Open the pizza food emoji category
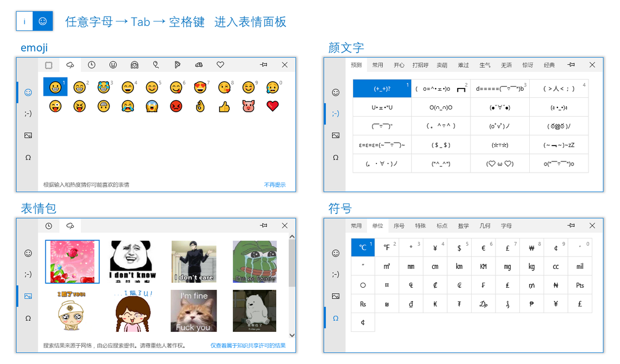Image resolution: width=620 pixels, height=364 pixels. (x=177, y=65)
